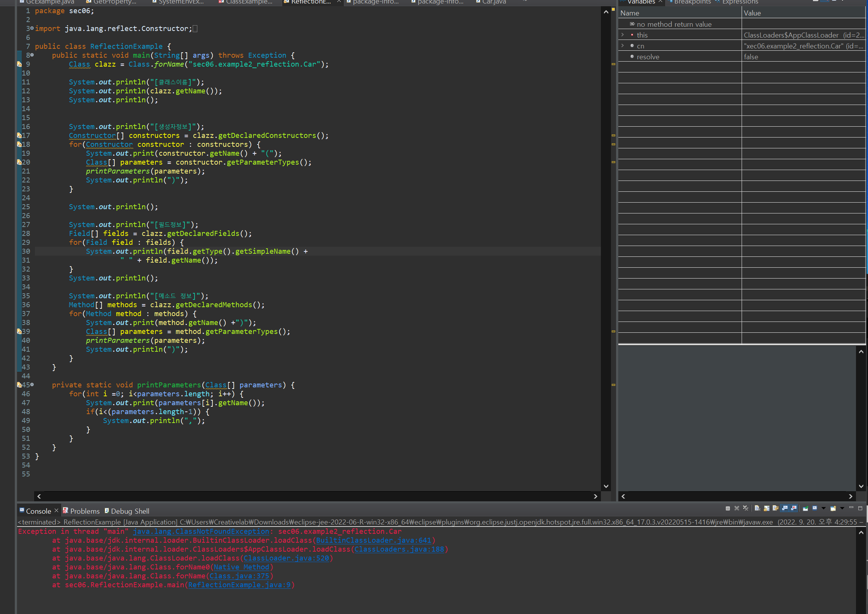Click the Value column header in Variables
Image resolution: width=868 pixels, height=614 pixels.
point(804,13)
